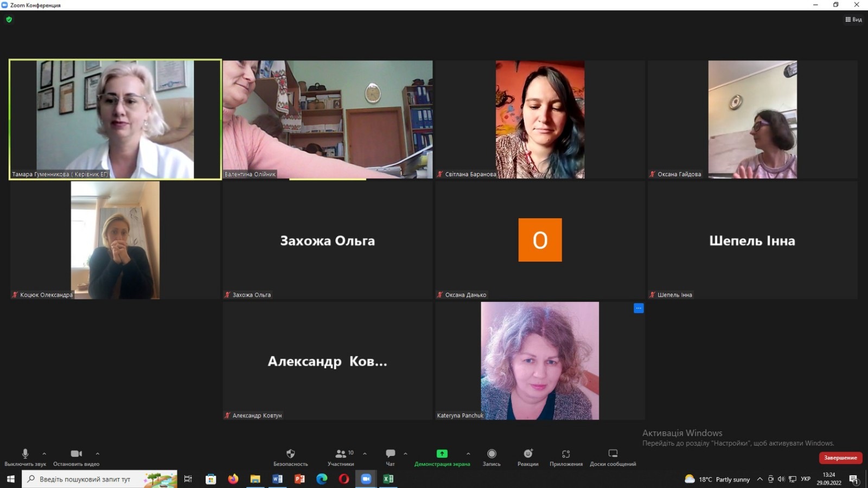
Task: Click the Kateryna Panchuk name label
Action: click(x=460, y=415)
